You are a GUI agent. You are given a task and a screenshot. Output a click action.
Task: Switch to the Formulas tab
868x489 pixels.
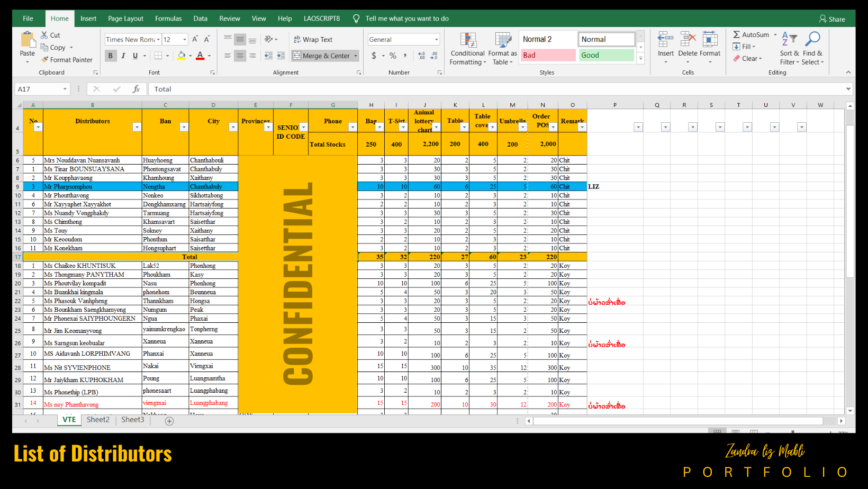point(168,19)
